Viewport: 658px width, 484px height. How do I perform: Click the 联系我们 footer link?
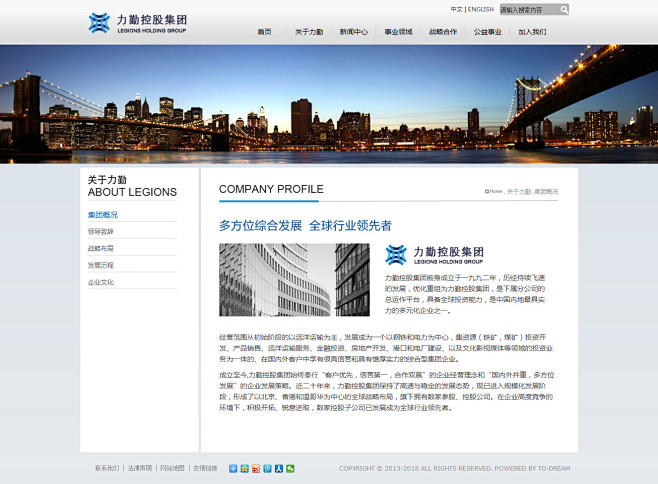[x=107, y=468]
